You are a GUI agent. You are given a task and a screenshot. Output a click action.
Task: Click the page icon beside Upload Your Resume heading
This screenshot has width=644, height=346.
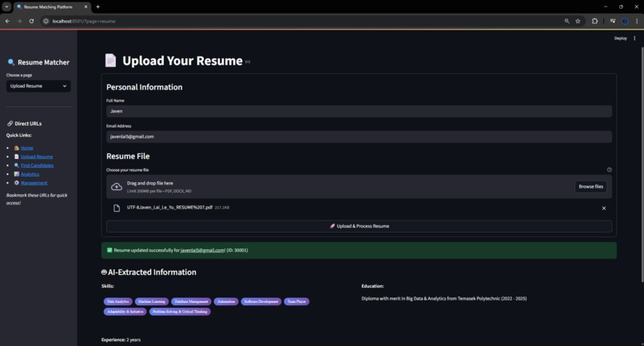pyautogui.click(x=110, y=61)
